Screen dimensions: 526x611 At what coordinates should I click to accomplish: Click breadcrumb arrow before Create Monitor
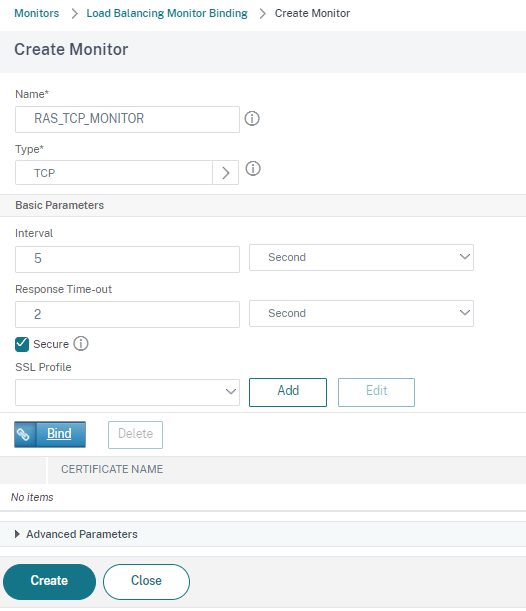click(x=262, y=14)
